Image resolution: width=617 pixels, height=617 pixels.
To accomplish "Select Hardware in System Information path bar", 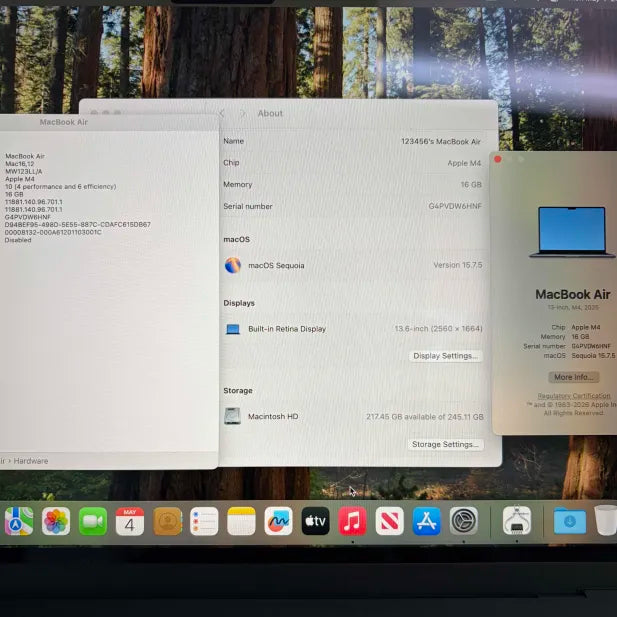I will tap(31, 461).
